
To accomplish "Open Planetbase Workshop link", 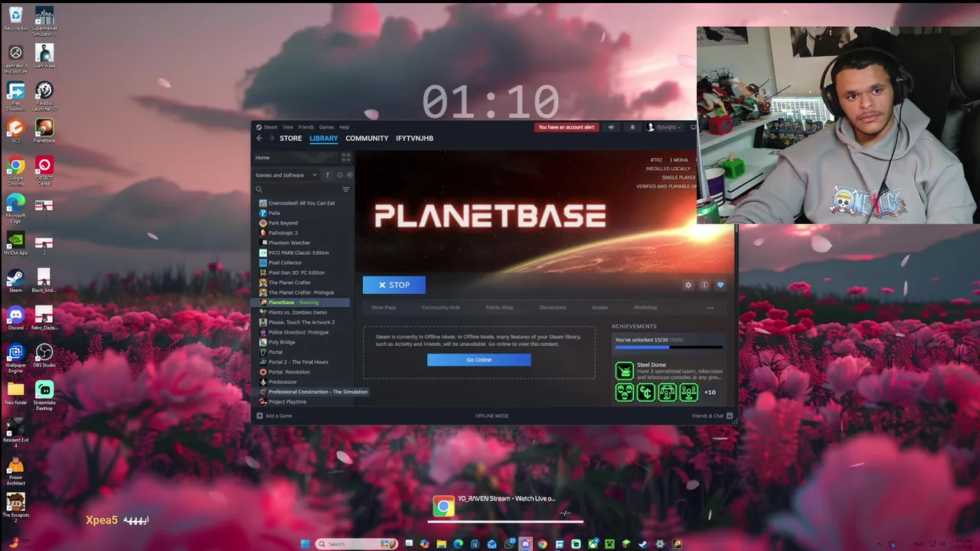I will 645,308.
